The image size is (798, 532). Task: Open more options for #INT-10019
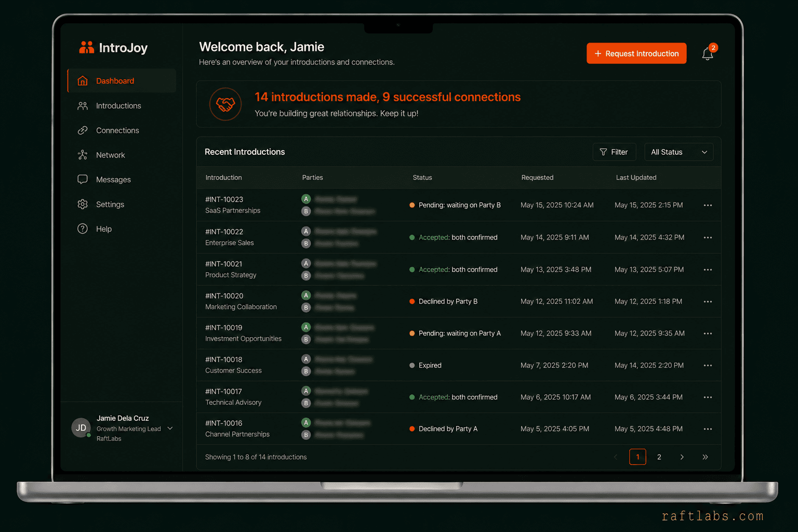[x=708, y=334]
